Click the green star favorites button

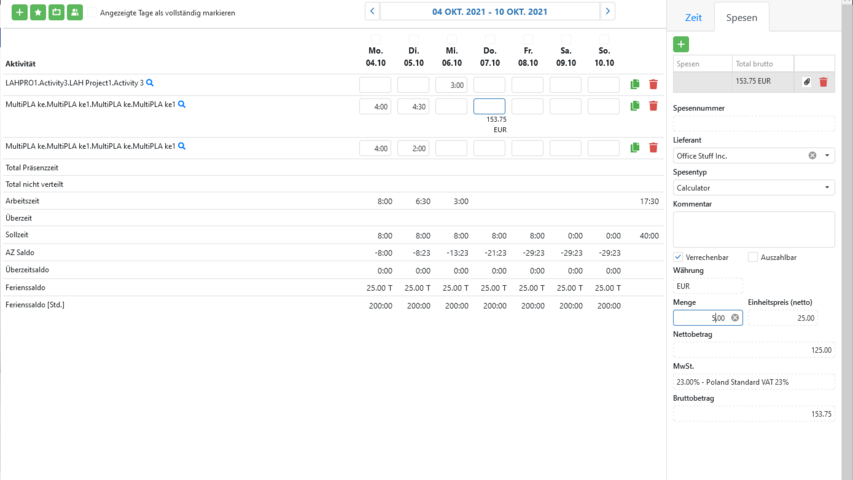(x=38, y=12)
